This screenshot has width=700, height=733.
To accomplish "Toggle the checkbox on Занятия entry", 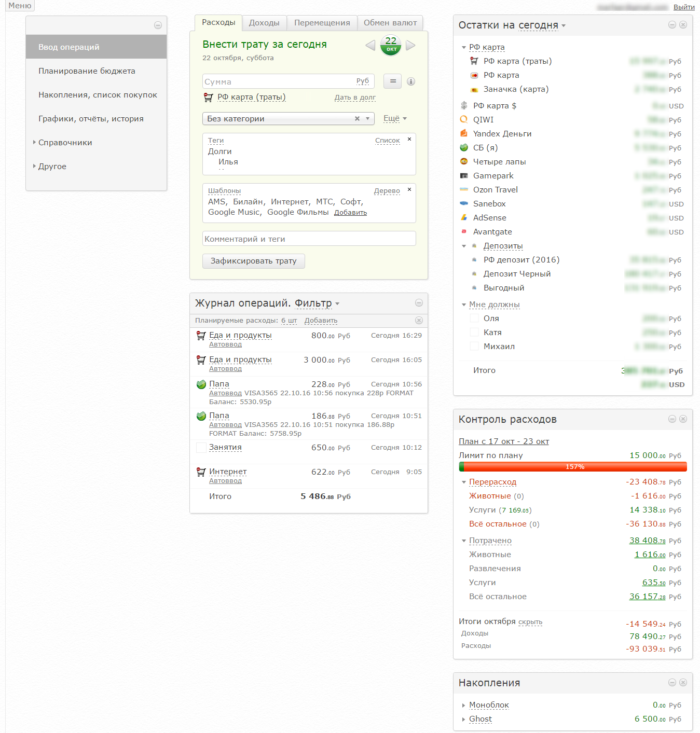I will pos(201,447).
